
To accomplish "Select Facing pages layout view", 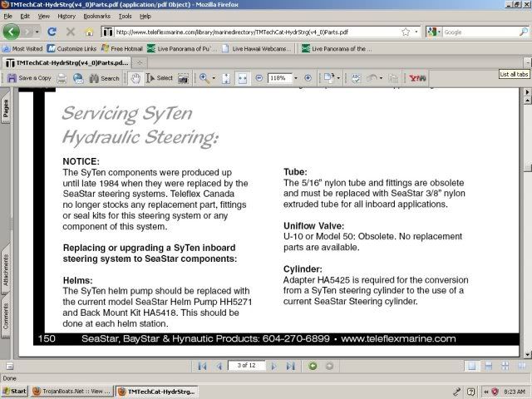I will point(521,366).
